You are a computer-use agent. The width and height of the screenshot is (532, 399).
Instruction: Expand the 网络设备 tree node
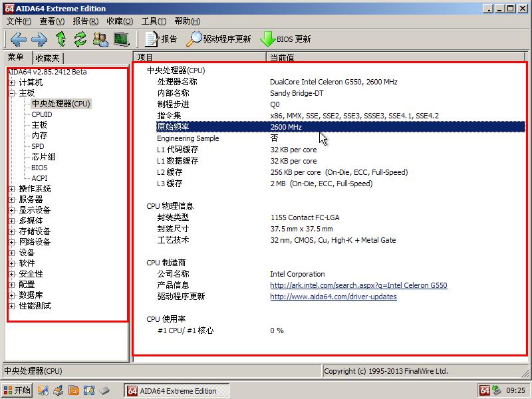pos(12,242)
